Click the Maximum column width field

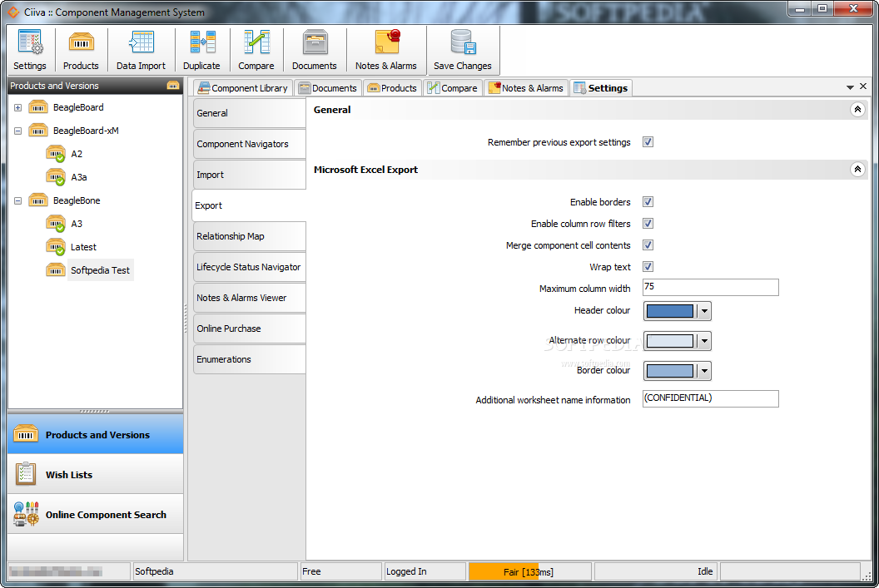tap(710, 287)
